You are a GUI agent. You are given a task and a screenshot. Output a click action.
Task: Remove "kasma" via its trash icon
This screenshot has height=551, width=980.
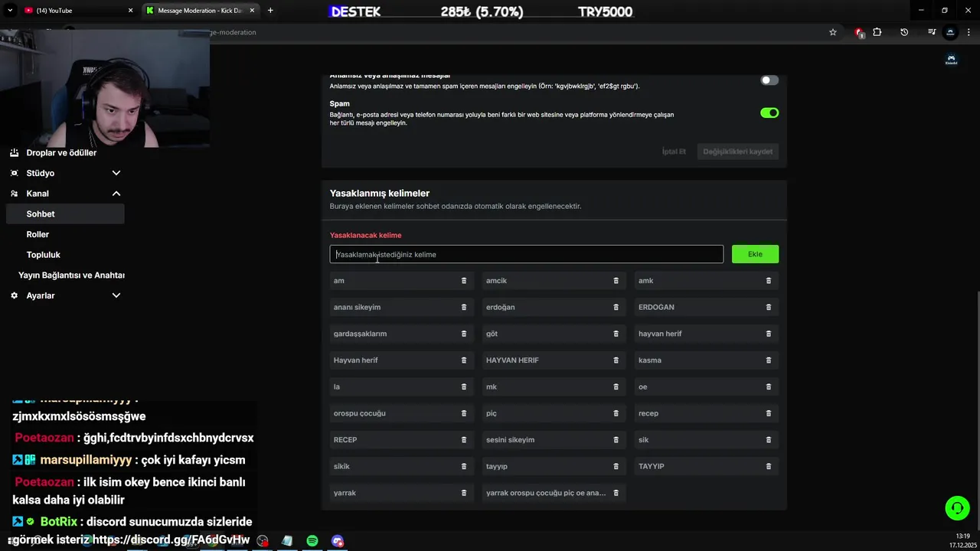pos(769,360)
